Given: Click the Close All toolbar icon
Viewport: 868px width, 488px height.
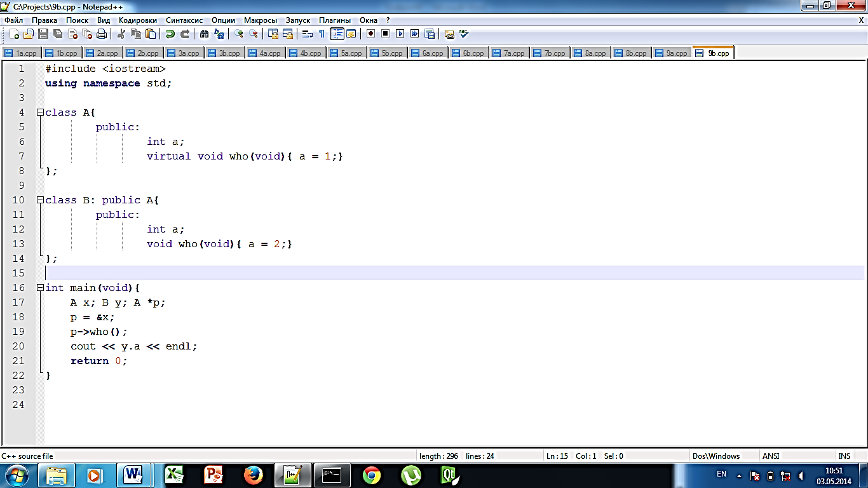Looking at the screenshot, I should [x=87, y=34].
